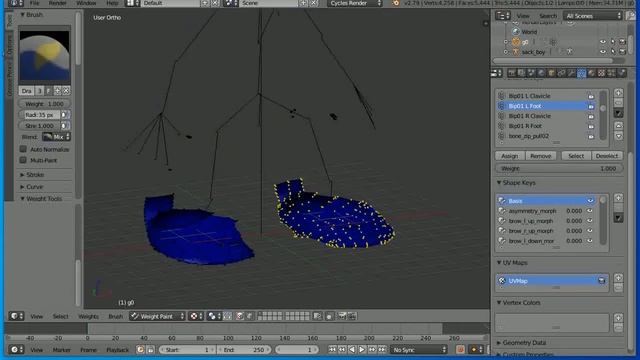Open the File menu

tap(35, 3)
